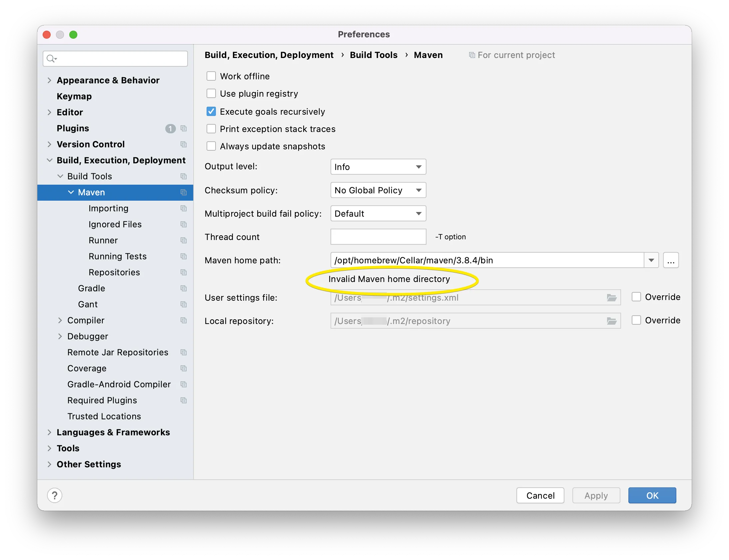Screen dimensions: 729x560
Task: Click the Thread count input field
Action: (378, 237)
